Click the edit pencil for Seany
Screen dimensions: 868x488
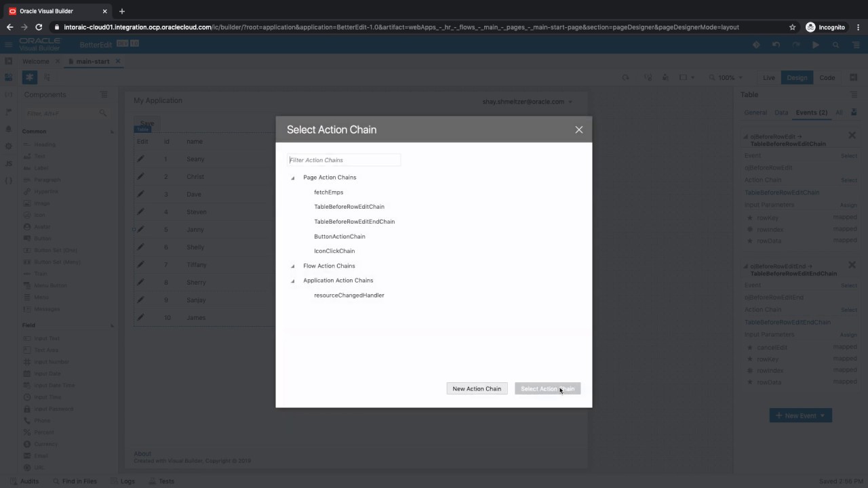(x=141, y=159)
